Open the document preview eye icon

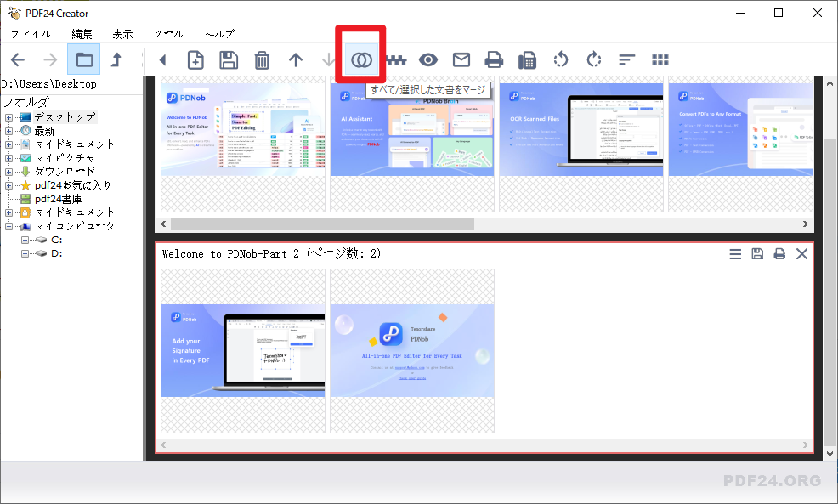pos(427,59)
